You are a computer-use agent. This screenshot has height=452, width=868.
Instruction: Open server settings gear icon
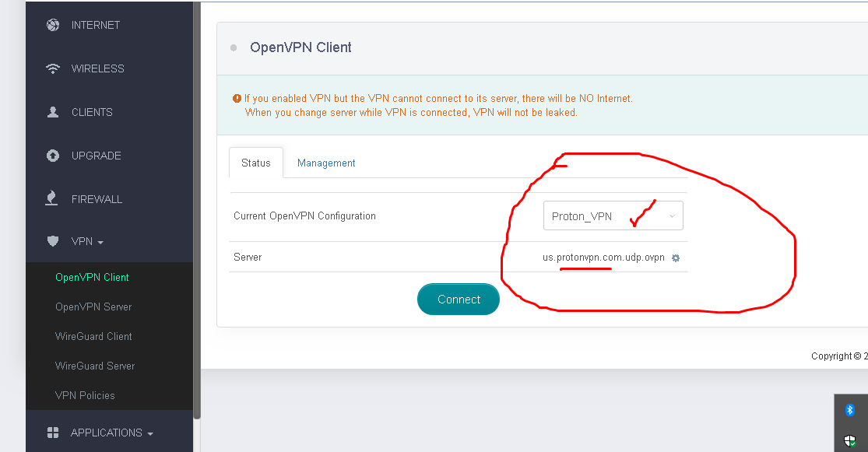676,258
